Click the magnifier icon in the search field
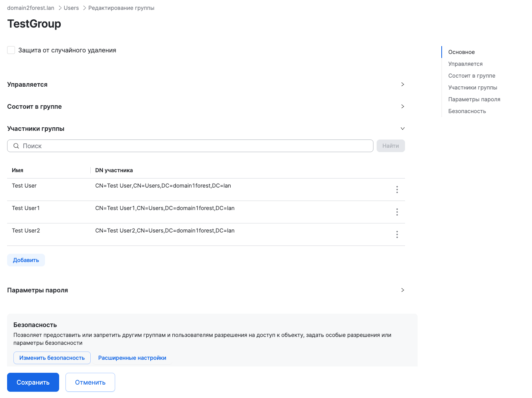This screenshot has height=398, width=532. [x=16, y=146]
